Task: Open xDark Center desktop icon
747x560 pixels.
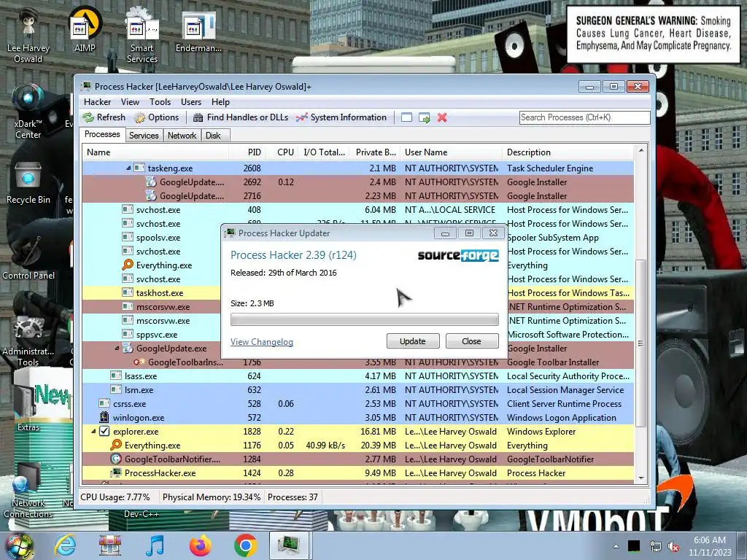Action: coord(28,112)
